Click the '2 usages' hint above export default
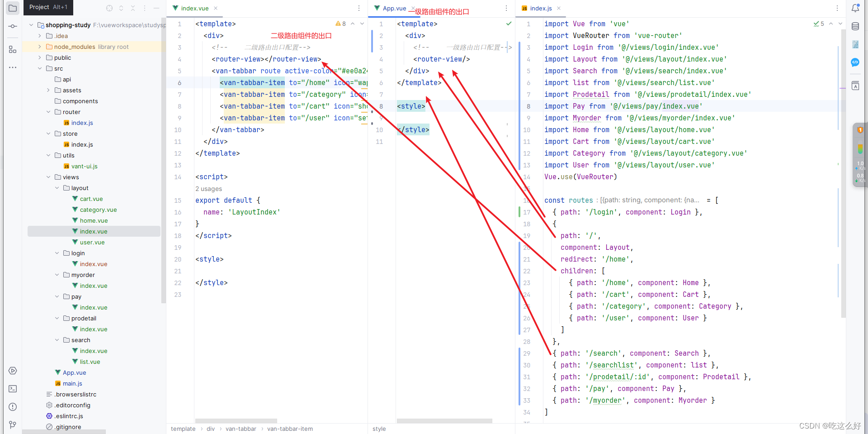 (x=209, y=189)
